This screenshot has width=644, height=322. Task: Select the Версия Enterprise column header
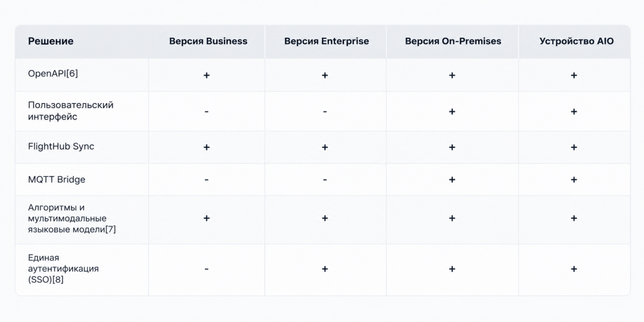[326, 41]
